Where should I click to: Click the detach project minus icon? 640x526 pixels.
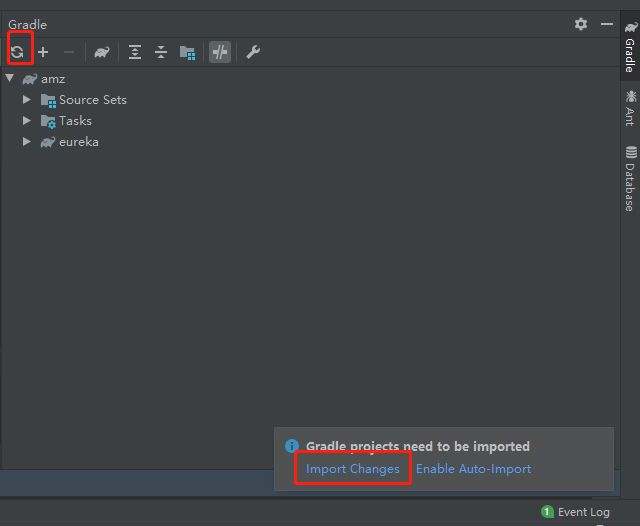click(69, 52)
